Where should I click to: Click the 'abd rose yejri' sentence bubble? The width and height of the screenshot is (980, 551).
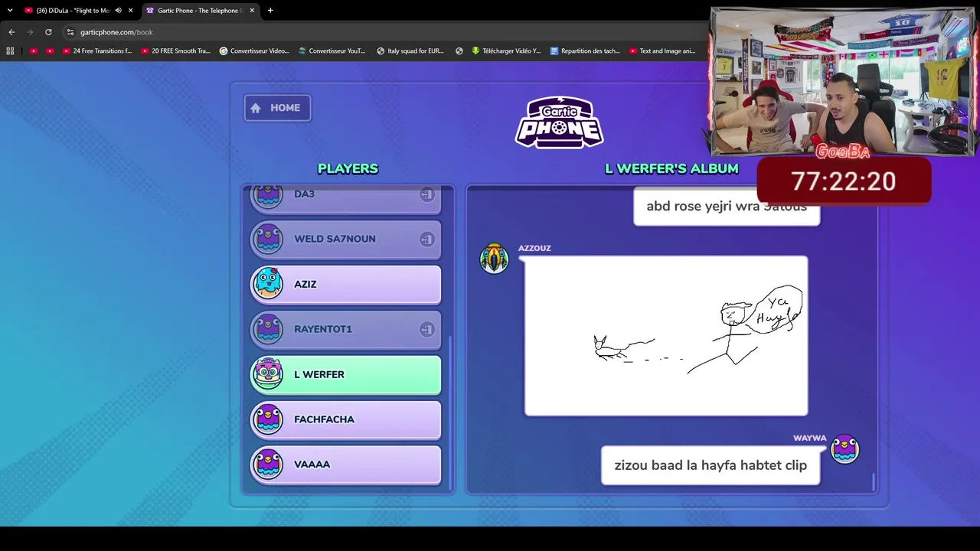[x=727, y=207]
